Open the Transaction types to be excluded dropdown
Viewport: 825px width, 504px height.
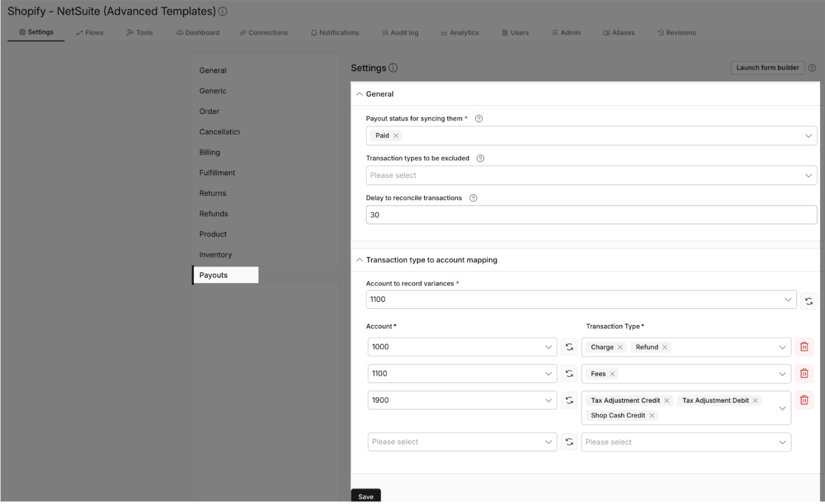[x=591, y=175]
